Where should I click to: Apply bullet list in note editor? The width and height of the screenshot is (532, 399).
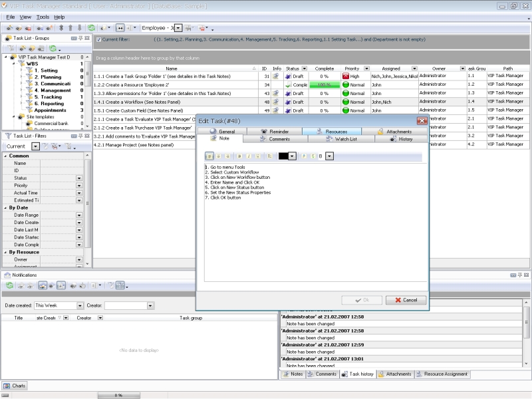(x=269, y=156)
